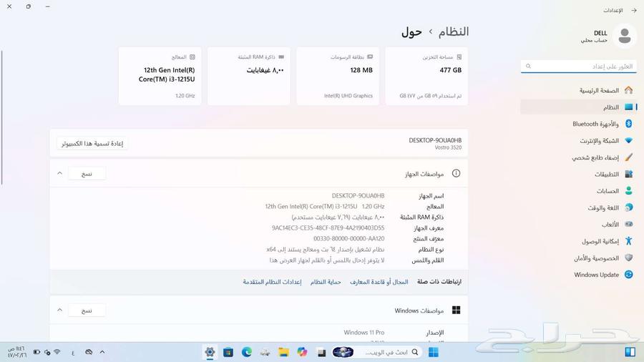644x362 pixels.
Task: Open Task View on the taskbar
Action: [321, 352]
